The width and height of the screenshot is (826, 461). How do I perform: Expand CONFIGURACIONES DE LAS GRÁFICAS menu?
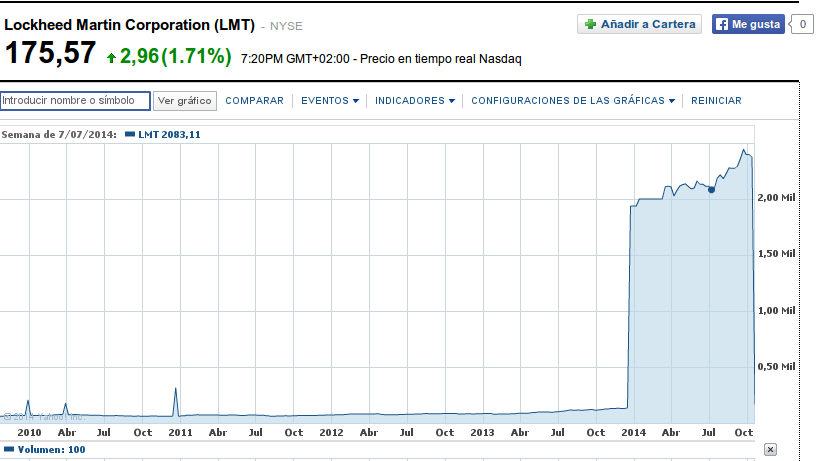click(573, 101)
